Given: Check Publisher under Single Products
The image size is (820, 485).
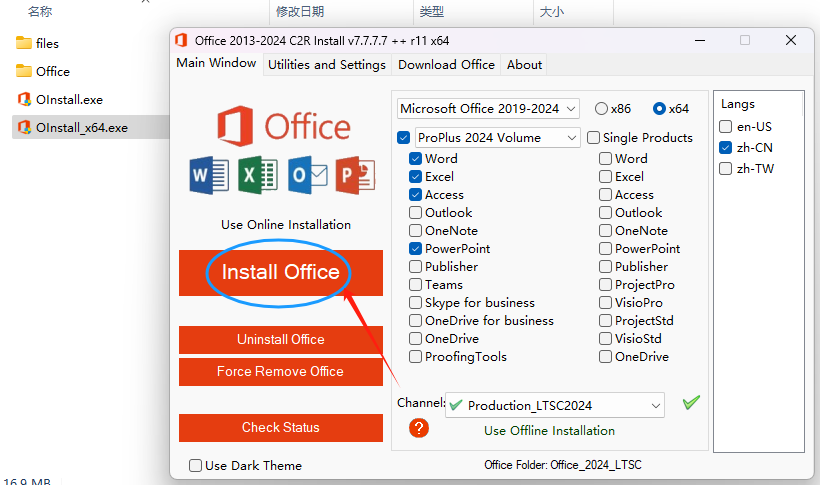Looking at the screenshot, I should [x=605, y=267].
